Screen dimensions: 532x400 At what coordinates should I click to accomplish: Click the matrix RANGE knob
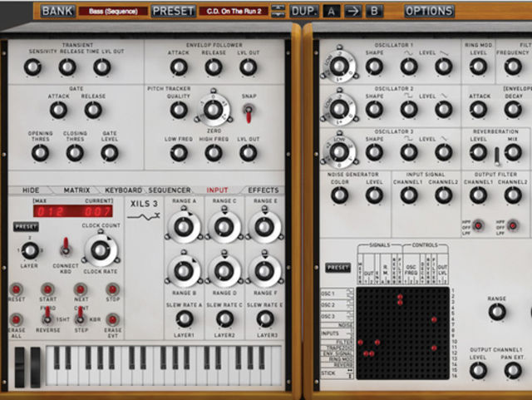click(x=497, y=312)
